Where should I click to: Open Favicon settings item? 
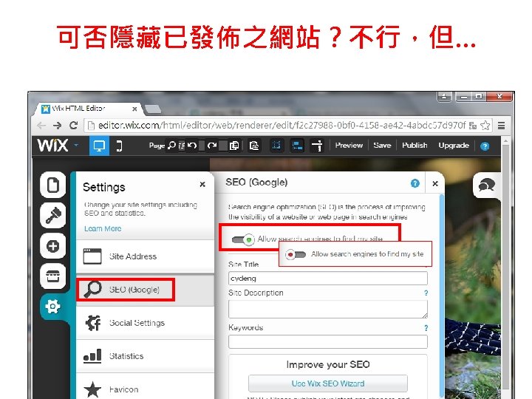click(x=146, y=388)
